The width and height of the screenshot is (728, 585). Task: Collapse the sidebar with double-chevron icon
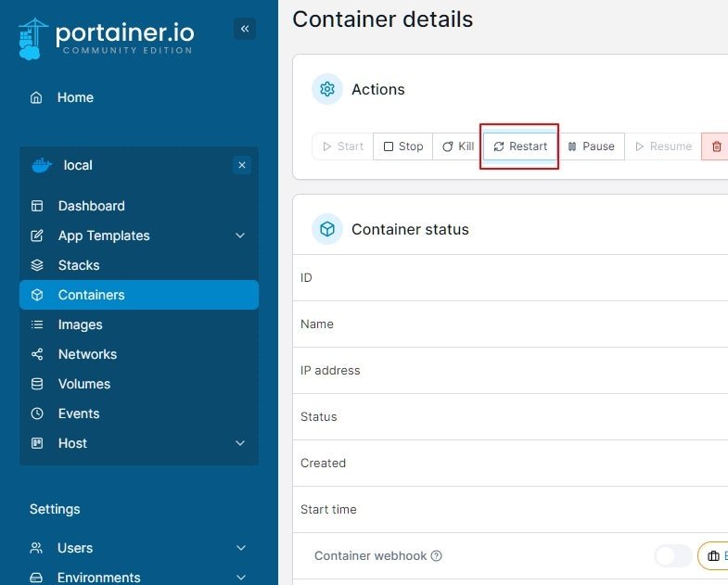245,29
